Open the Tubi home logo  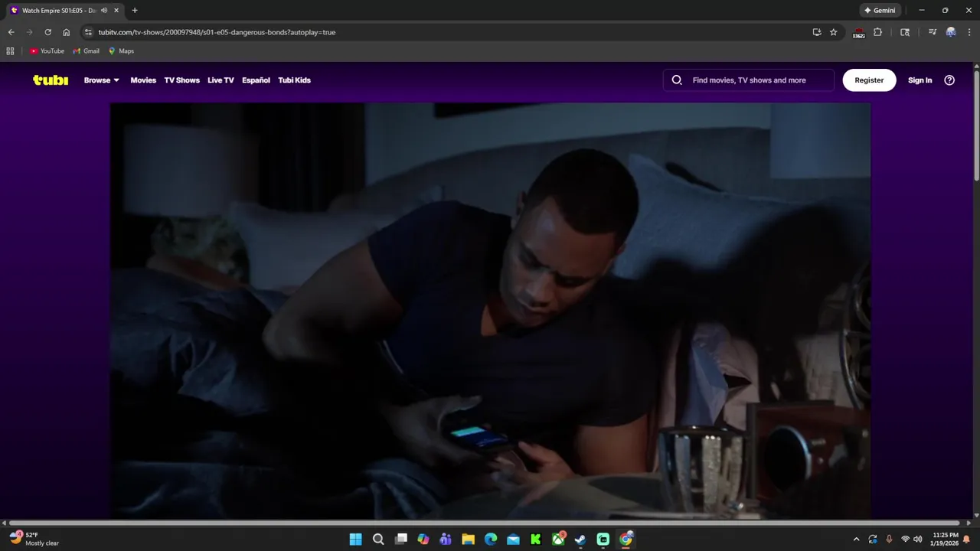coord(51,80)
